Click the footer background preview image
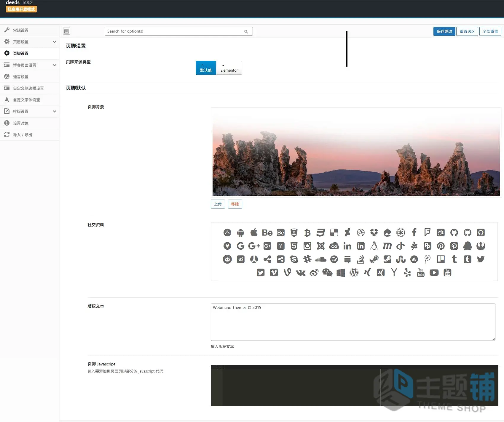This screenshot has height=422, width=504. 356,152
